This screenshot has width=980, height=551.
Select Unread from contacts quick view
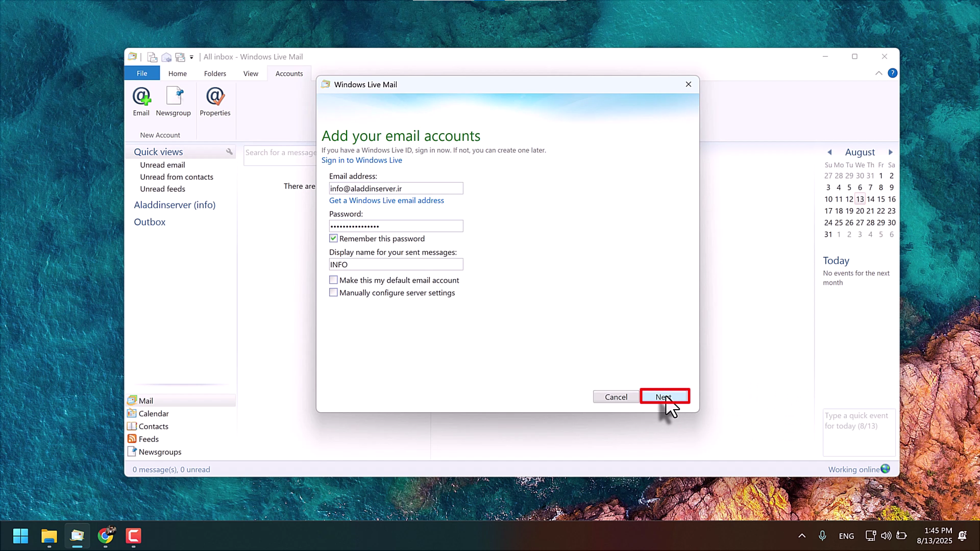point(177,177)
